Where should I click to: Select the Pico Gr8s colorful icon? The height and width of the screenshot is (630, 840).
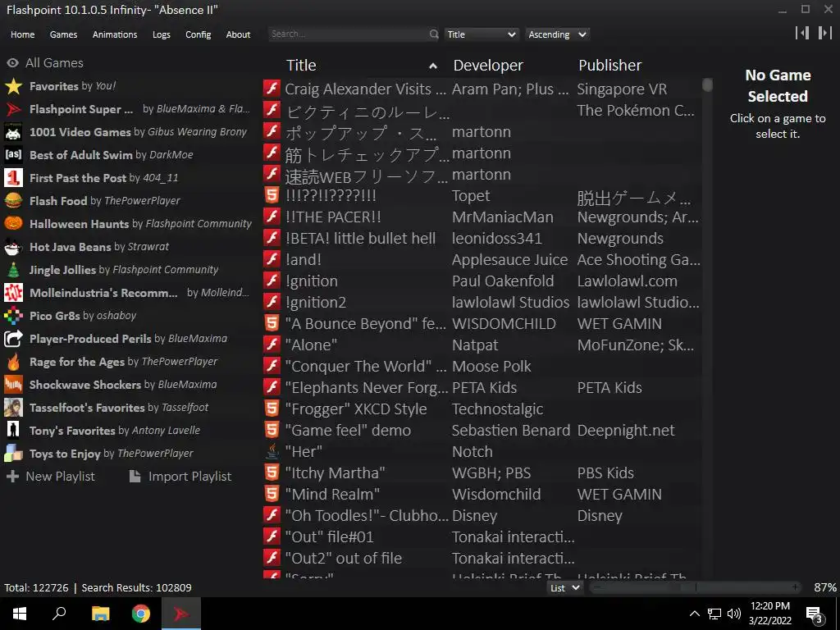[x=13, y=316]
